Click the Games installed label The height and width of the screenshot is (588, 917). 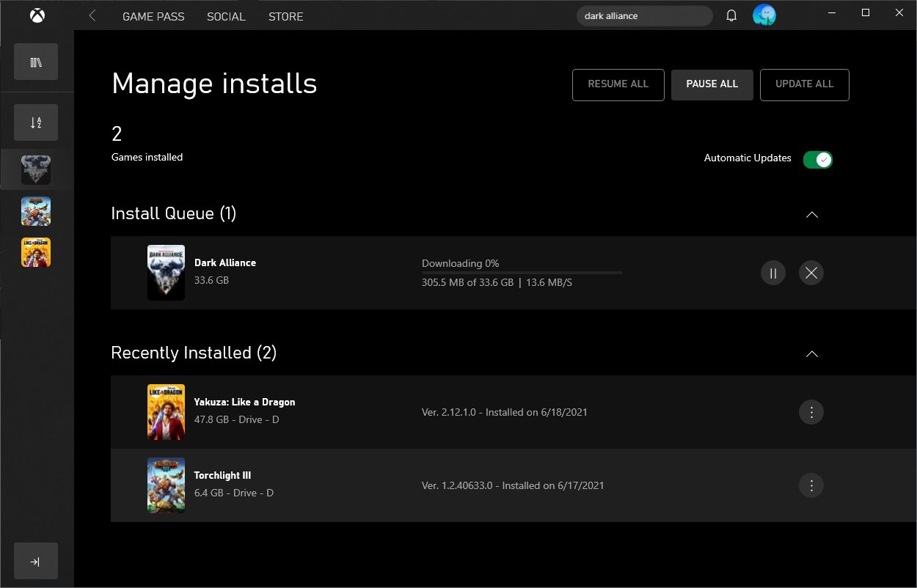click(x=147, y=157)
